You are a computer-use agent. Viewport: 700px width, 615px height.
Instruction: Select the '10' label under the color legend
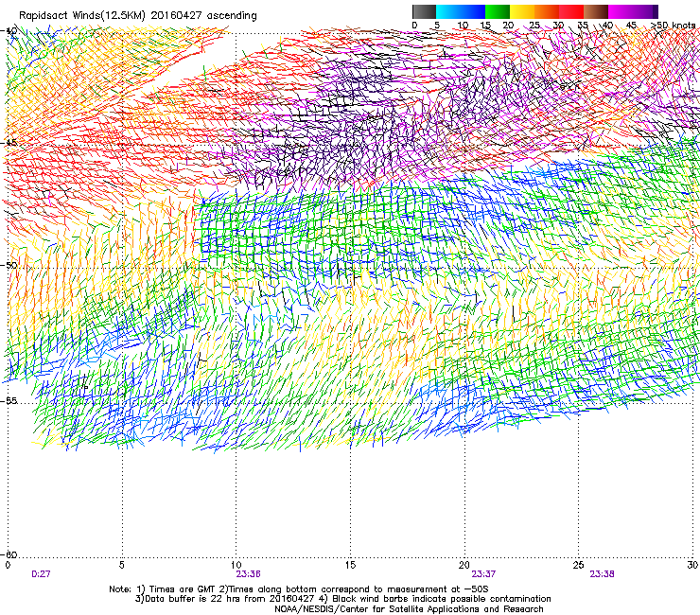(x=462, y=25)
